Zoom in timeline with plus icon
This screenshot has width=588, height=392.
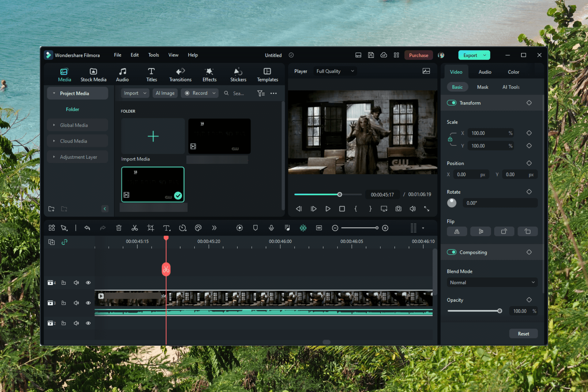(385, 228)
